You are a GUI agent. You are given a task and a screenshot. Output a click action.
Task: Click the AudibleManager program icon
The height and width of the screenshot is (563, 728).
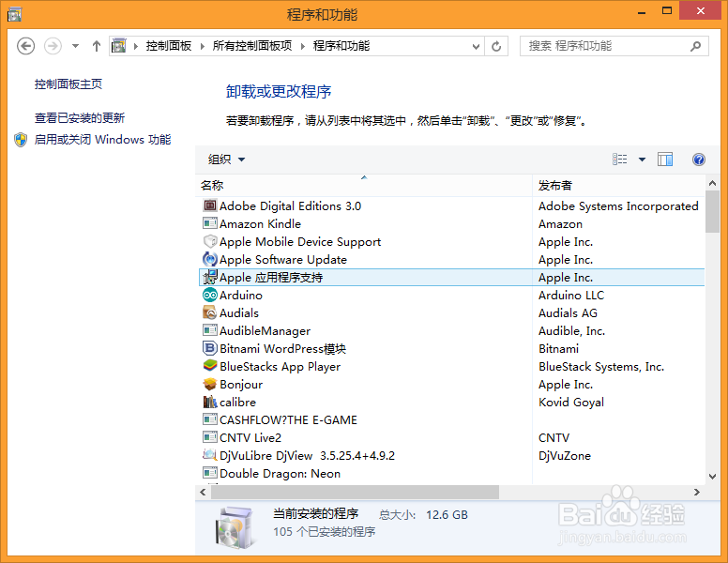pos(210,330)
